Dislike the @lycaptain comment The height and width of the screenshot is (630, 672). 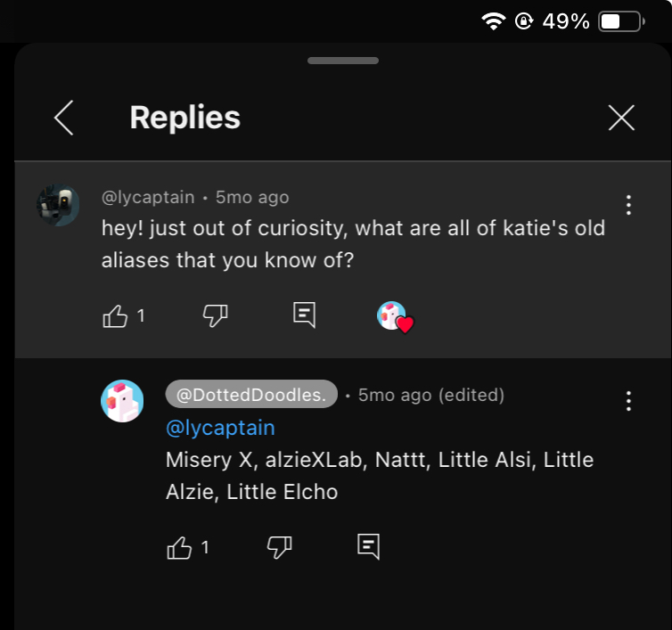pyautogui.click(x=215, y=316)
